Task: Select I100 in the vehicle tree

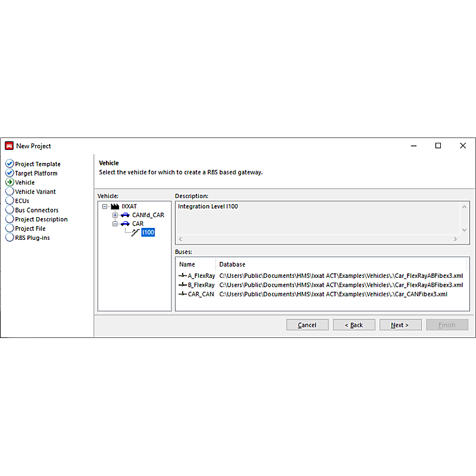Action: [x=148, y=233]
